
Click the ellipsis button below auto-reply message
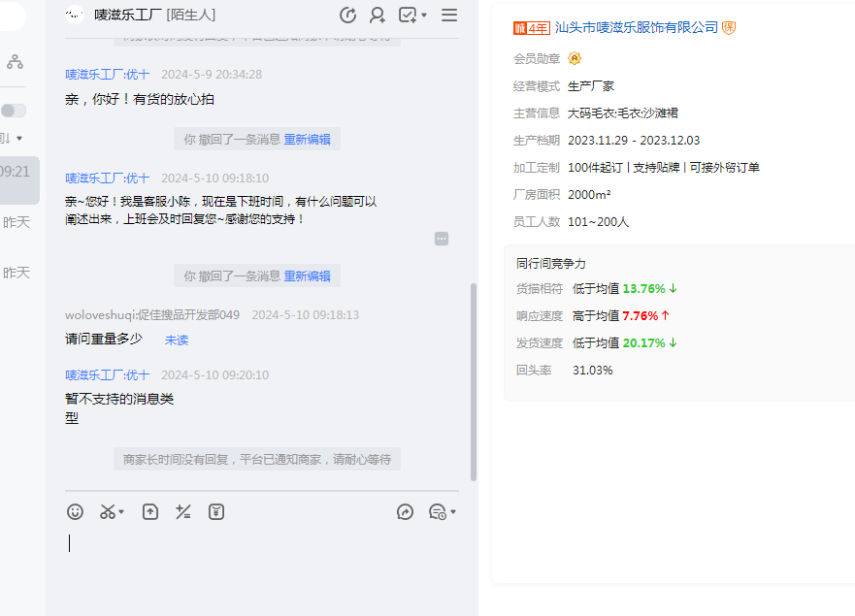tap(442, 239)
